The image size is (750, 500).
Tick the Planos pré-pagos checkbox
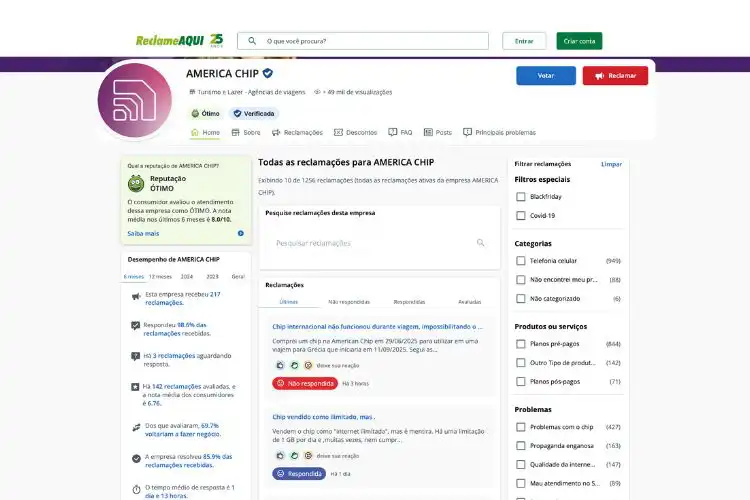click(x=521, y=344)
